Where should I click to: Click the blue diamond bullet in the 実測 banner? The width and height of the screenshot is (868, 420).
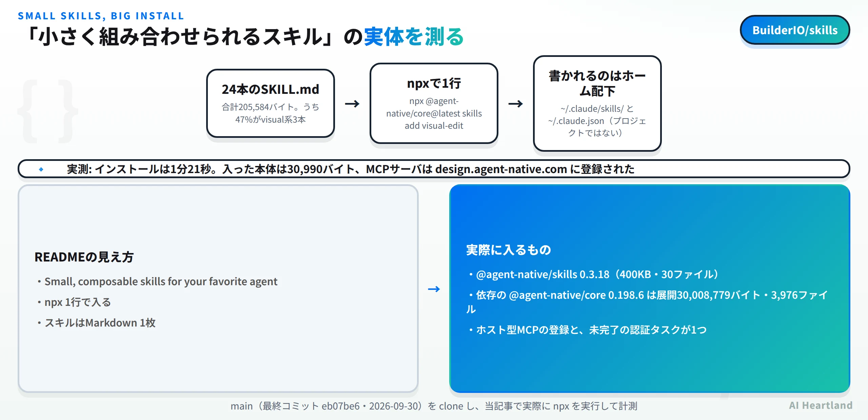point(41,169)
